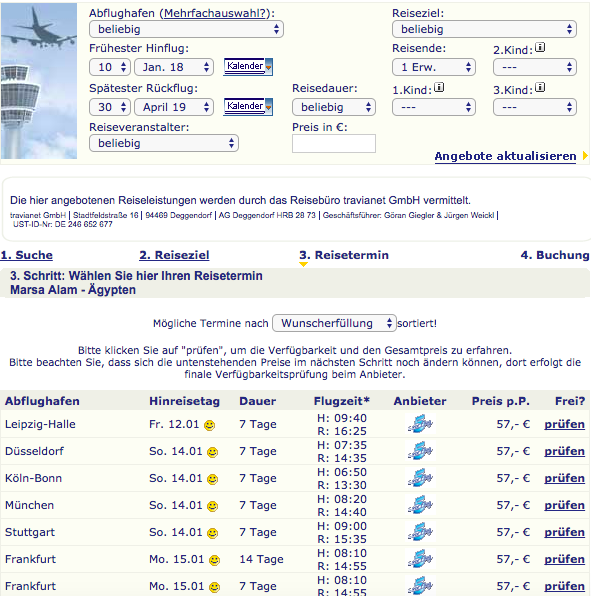The height and width of the screenshot is (596, 591).
Task: Click smiley icon in Frankfurt 14 Tage row
Action: coord(215,560)
